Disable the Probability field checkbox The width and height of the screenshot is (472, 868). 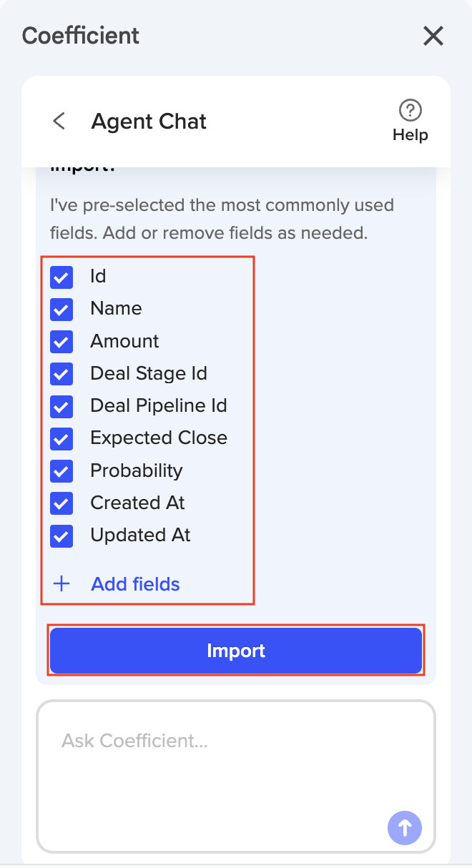tap(62, 471)
